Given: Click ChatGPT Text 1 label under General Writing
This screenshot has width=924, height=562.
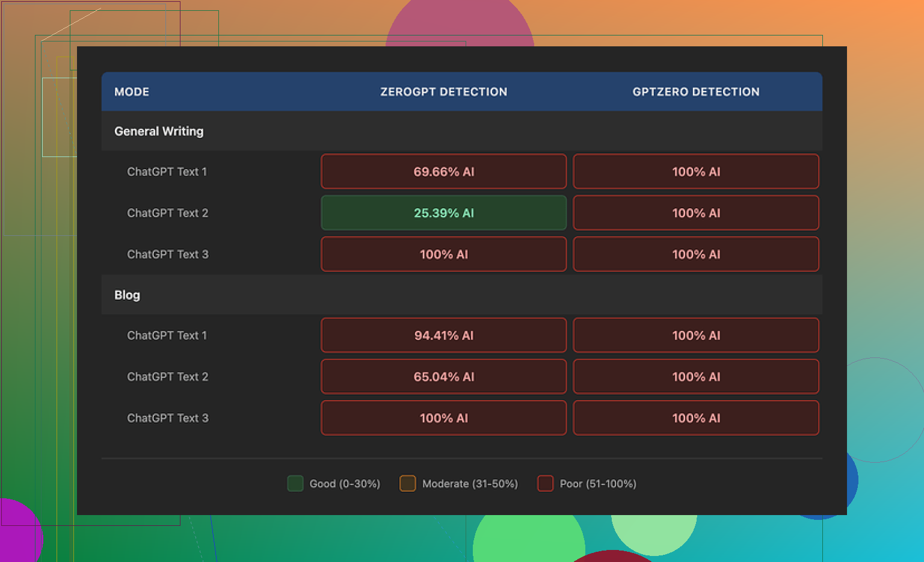Looking at the screenshot, I should pos(167,171).
